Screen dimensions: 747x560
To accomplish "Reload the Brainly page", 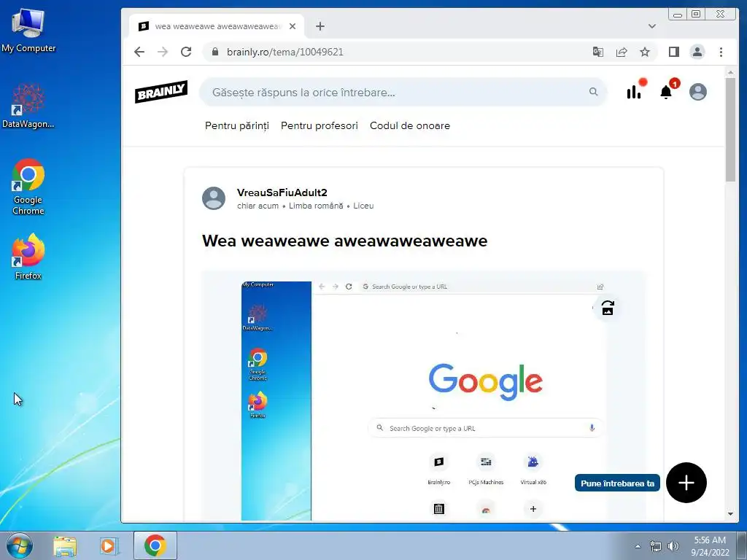I will [186, 52].
